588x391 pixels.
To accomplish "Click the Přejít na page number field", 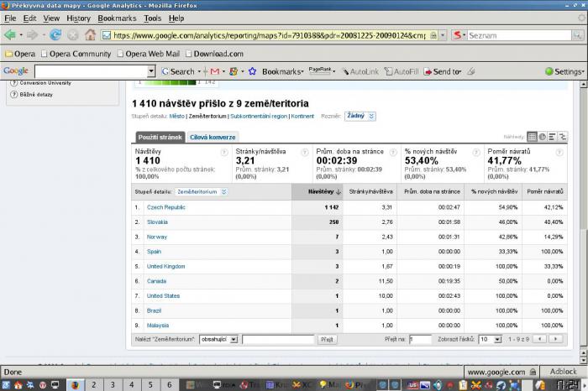I will coord(420,339).
